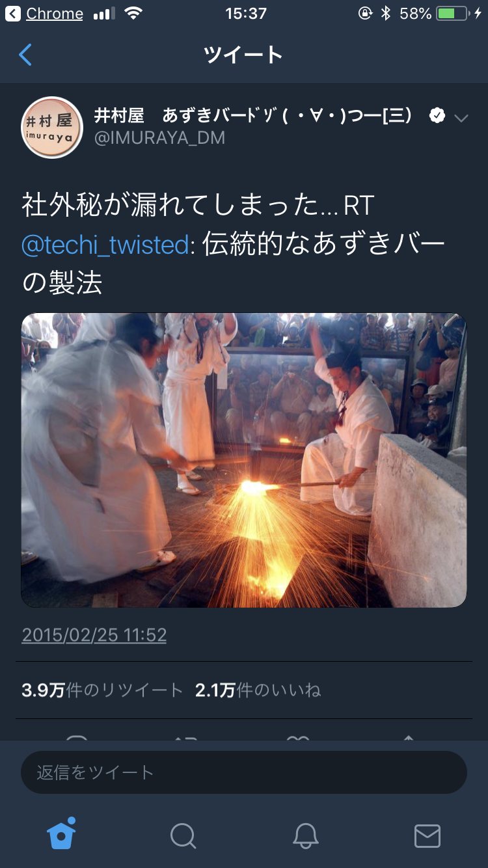This screenshot has width=488, height=868.
Task: Tap the 返信をツイート reply field
Action: coord(244,772)
